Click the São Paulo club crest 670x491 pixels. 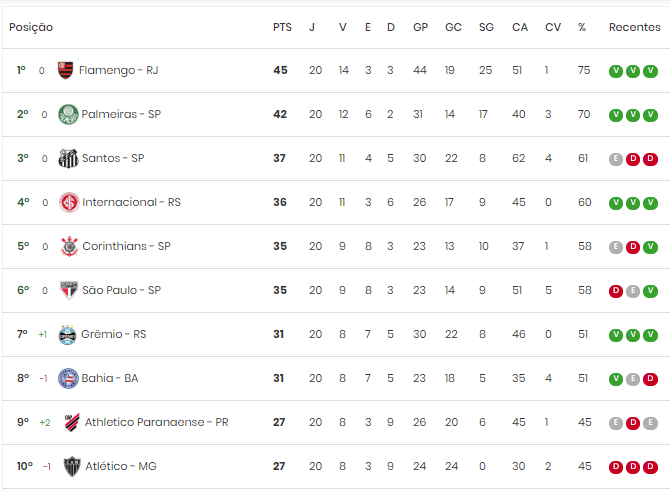point(69,290)
